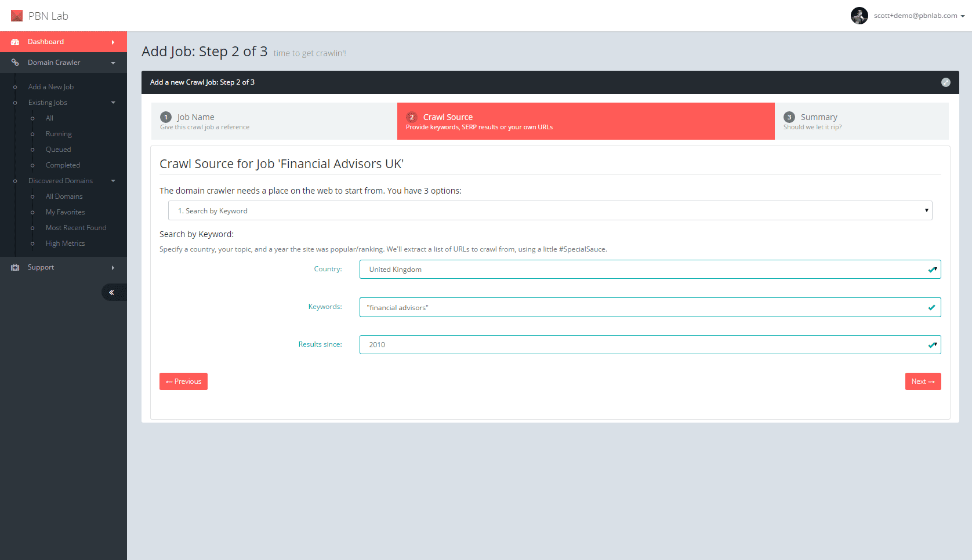Click the Next button
Viewport: 972px width, 560px height.
point(923,381)
